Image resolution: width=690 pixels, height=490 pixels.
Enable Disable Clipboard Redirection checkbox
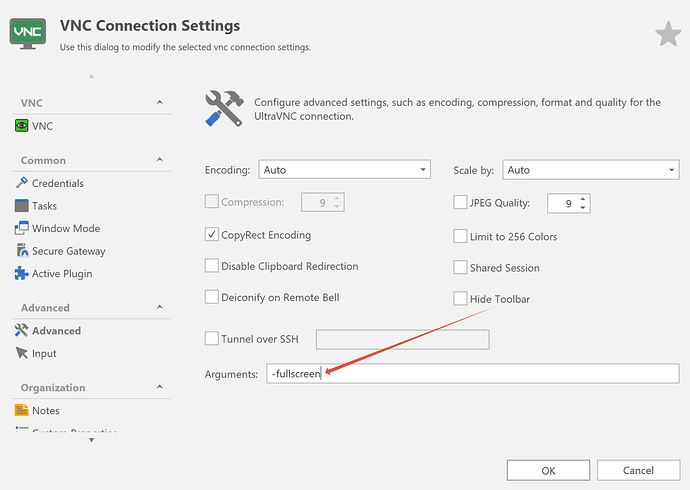[211, 266]
